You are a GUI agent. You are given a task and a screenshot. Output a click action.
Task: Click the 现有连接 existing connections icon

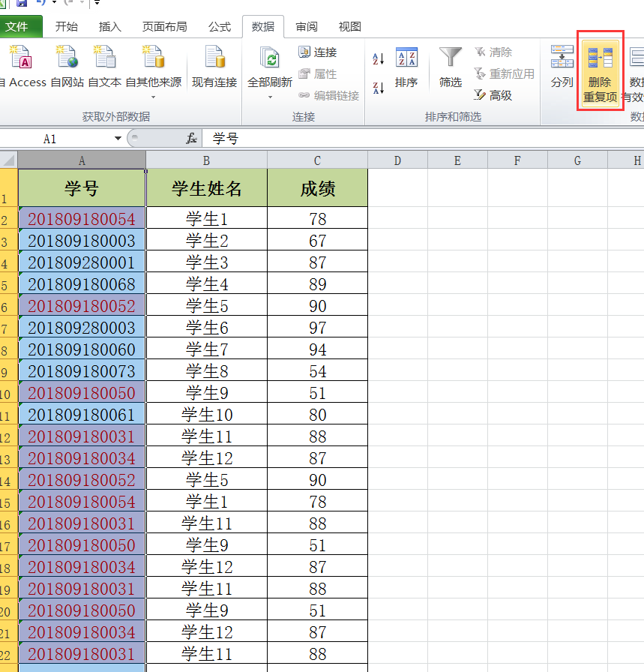pyautogui.click(x=214, y=57)
